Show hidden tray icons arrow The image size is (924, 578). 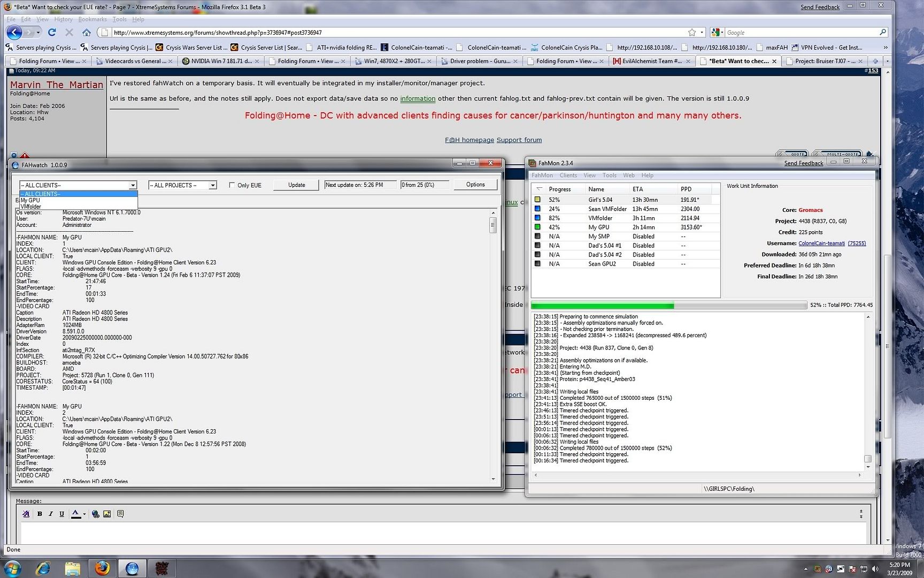click(806, 569)
